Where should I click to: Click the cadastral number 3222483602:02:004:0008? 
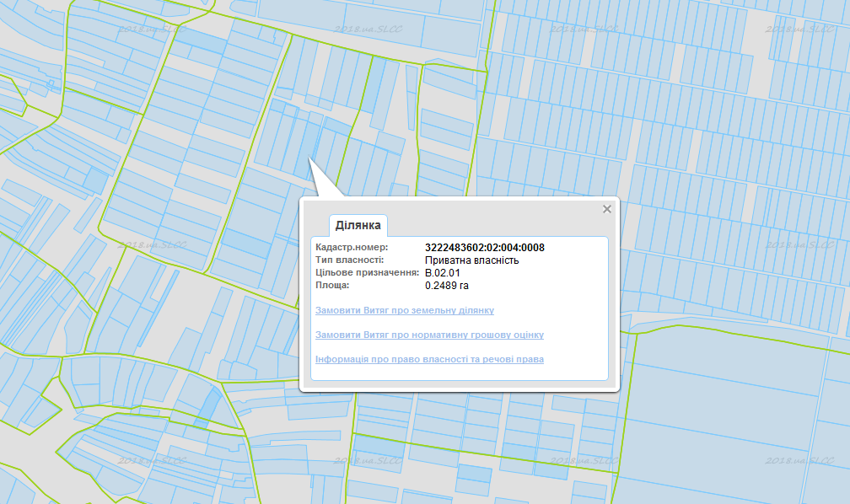click(484, 248)
